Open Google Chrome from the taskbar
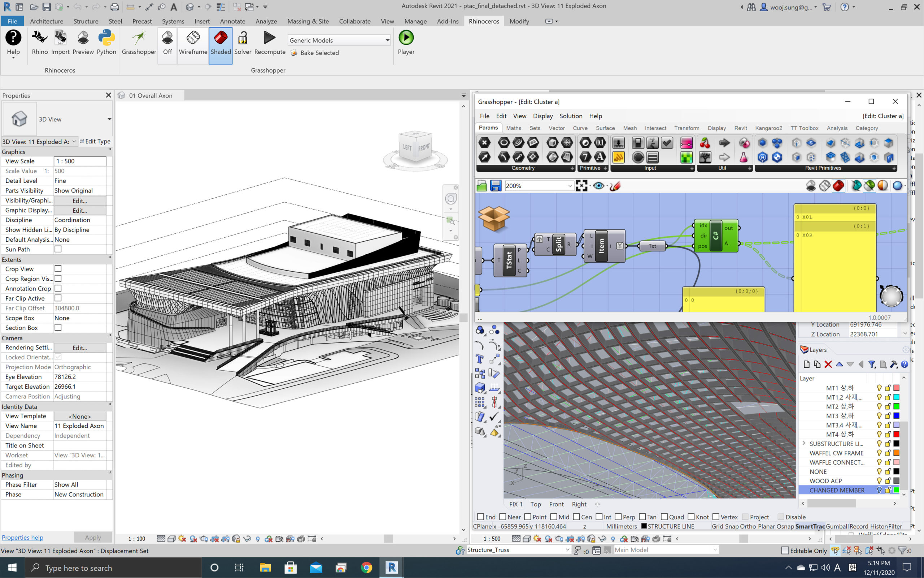The width and height of the screenshot is (924, 578). click(366, 568)
